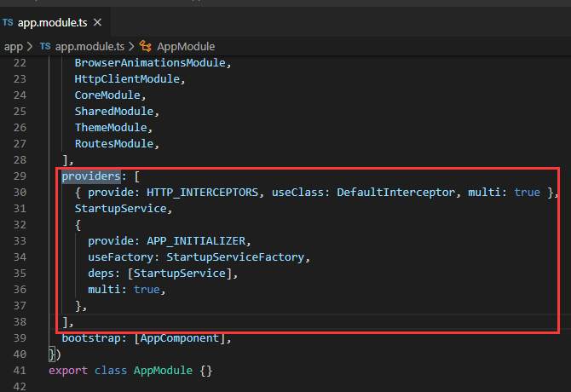This screenshot has height=392, width=571.
Task: Click 'true' value on line 30
Action: pyautogui.click(x=527, y=193)
